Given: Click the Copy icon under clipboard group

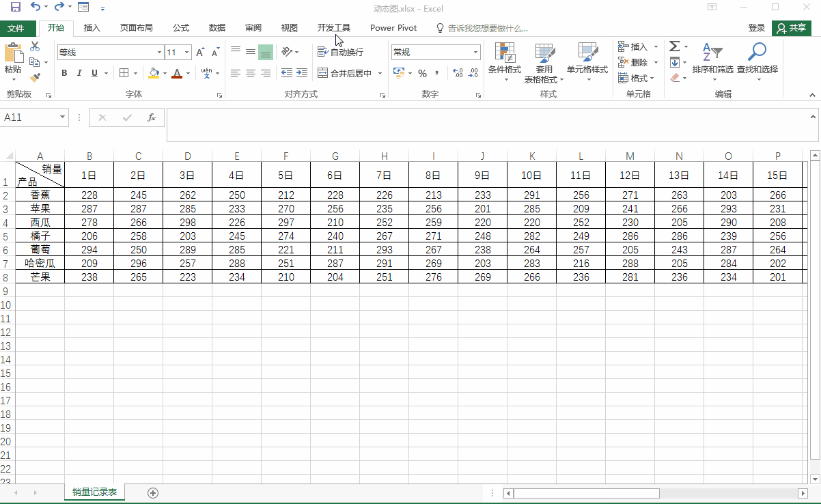Looking at the screenshot, I should 35,62.
